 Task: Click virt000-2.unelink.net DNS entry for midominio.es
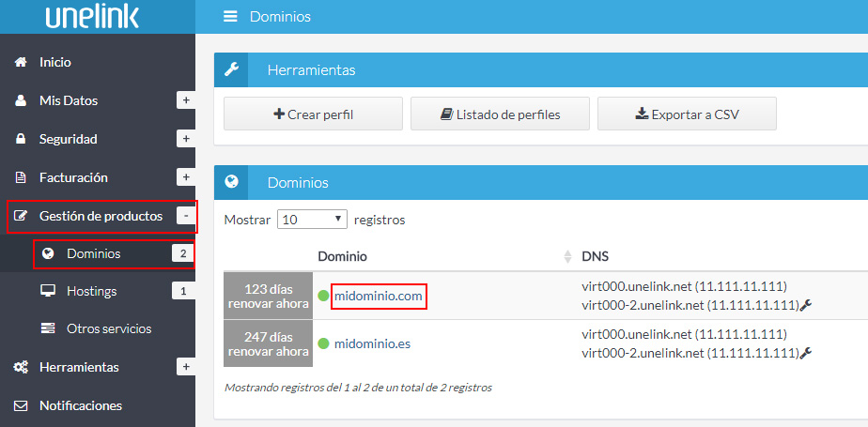tap(690, 352)
